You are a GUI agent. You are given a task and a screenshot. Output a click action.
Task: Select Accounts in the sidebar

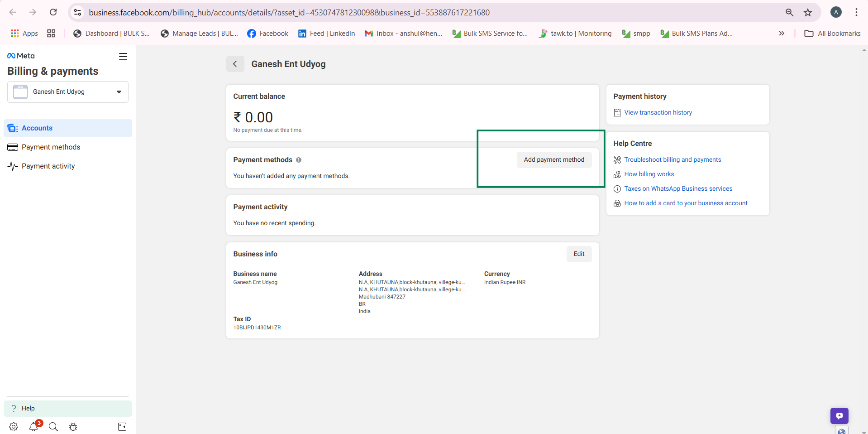coord(68,128)
